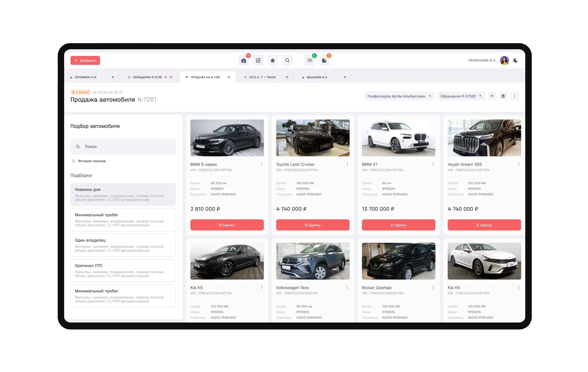This screenshot has width=588, height=372.
Task: Switch to the Тесс А. Т. / Trade tab
Action: coord(262,77)
